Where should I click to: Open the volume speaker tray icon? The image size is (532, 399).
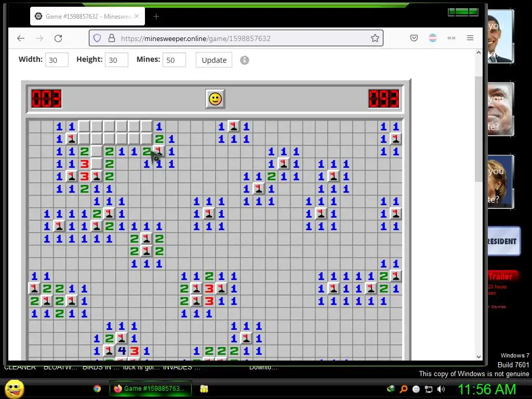441,389
